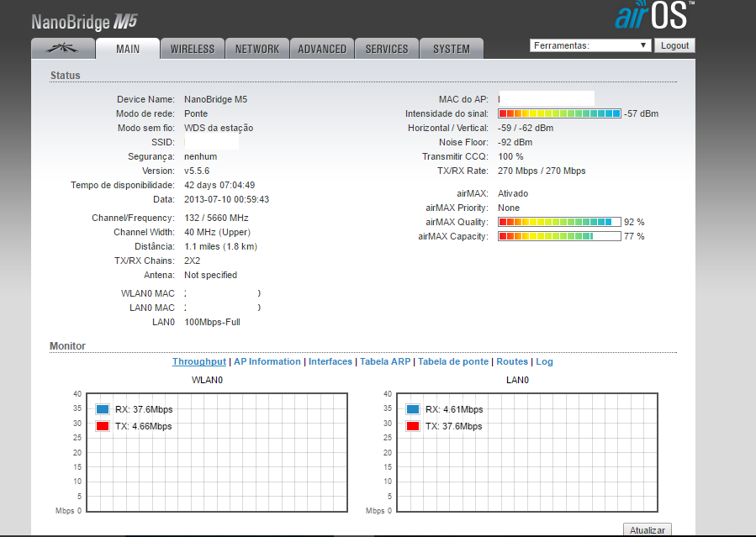Viewport: 756px width, 537px height.
Task: Switch to the MAIN tab
Action: [x=128, y=49]
